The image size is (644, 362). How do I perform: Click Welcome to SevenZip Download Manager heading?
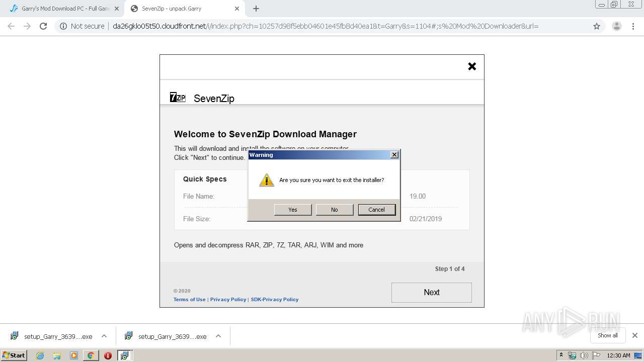click(265, 134)
